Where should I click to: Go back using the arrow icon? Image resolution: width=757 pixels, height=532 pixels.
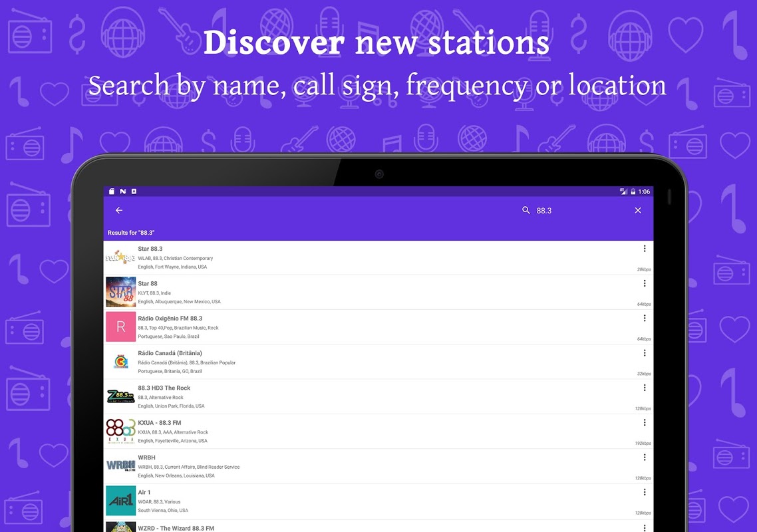119,211
